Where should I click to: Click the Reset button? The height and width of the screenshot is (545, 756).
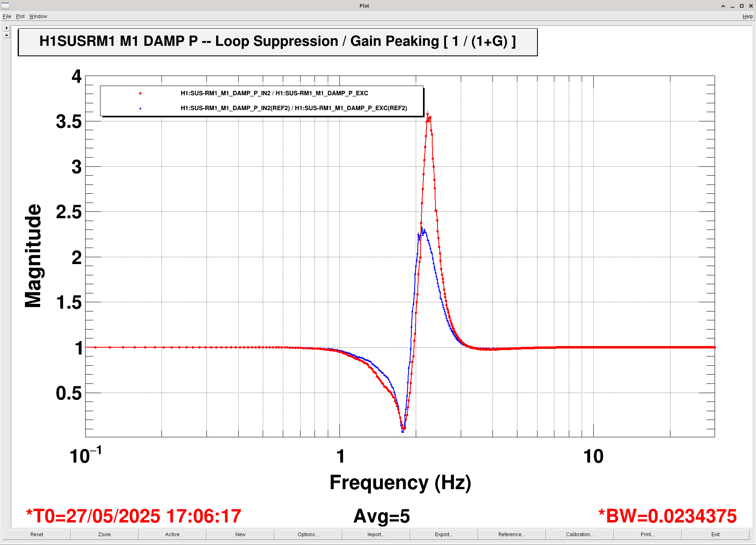pos(37,535)
